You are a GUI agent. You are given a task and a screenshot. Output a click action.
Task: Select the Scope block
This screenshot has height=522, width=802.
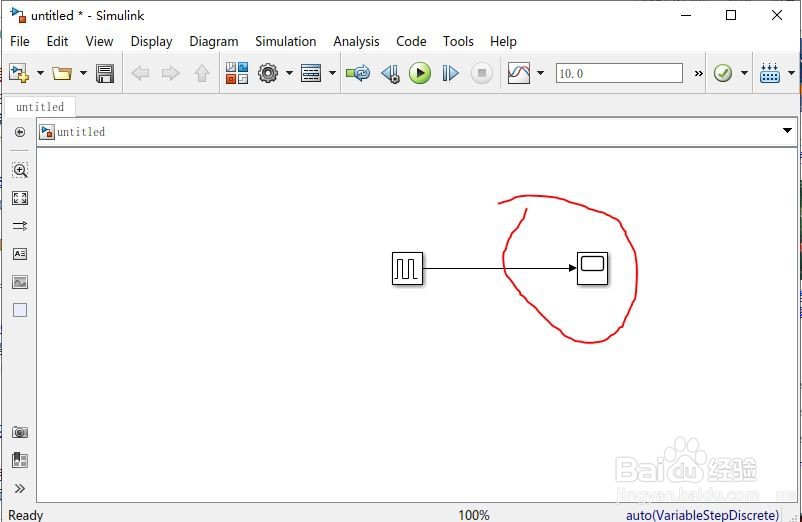pos(592,268)
